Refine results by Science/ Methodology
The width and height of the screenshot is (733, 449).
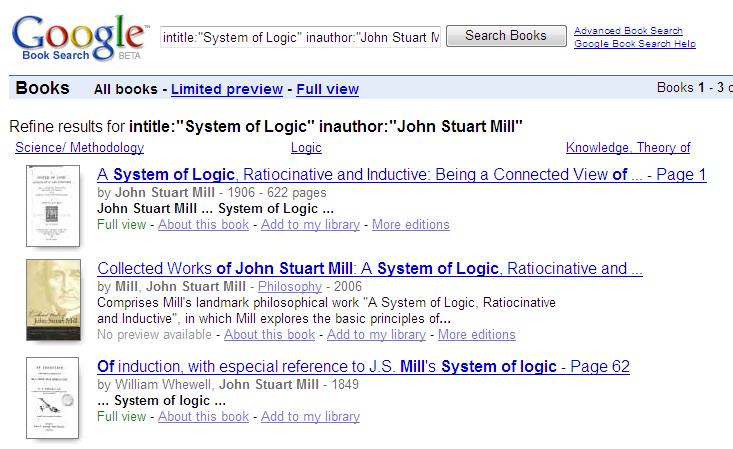(x=79, y=147)
